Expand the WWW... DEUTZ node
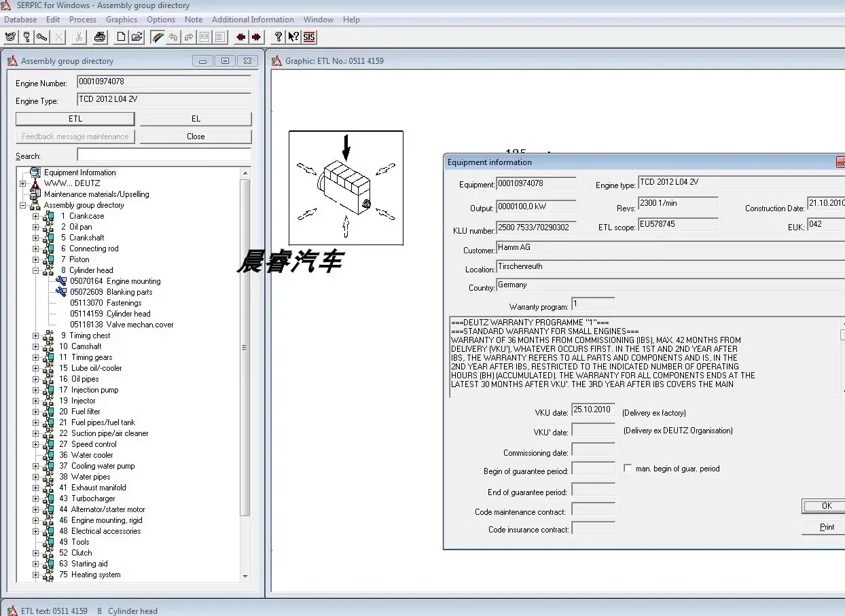The width and height of the screenshot is (845, 616). click(x=22, y=183)
